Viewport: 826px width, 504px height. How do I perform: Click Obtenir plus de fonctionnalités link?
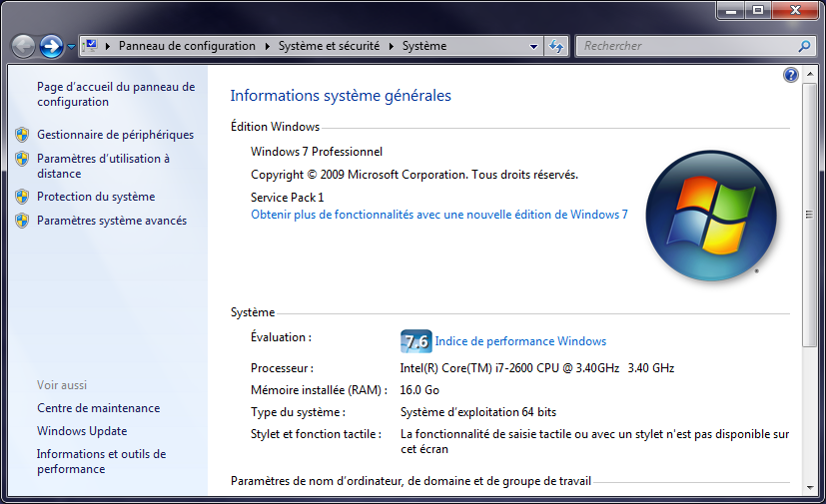[x=438, y=215]
